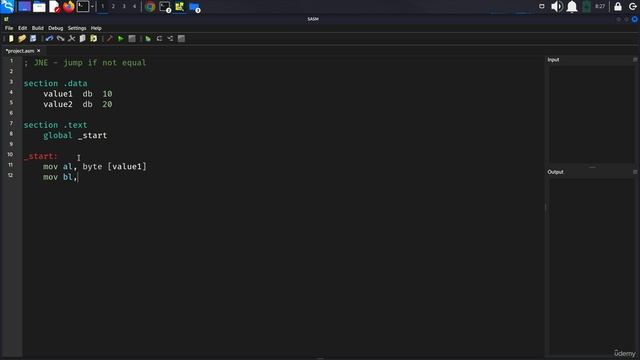Save the file with the floppy icon
640x360 pixels.
point(33,38)
